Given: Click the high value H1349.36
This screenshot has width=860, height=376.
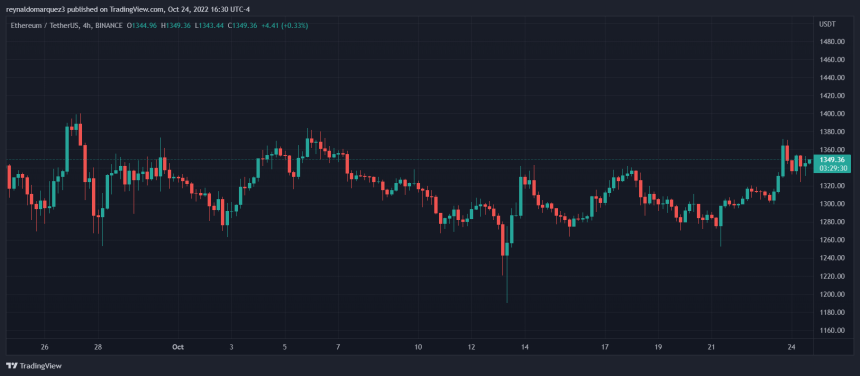Looking at the screenshot, I should click(x=176, y=25).
